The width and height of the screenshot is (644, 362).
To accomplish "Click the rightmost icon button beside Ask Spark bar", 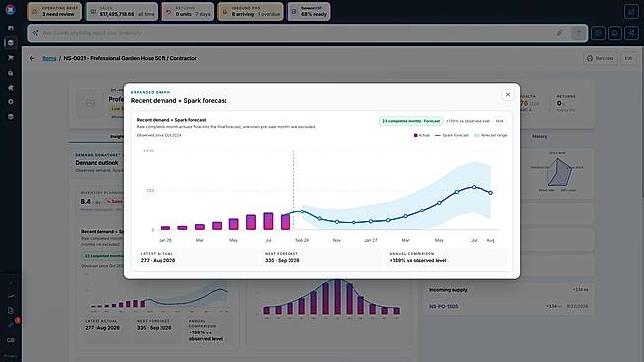I will coord(631,33).
